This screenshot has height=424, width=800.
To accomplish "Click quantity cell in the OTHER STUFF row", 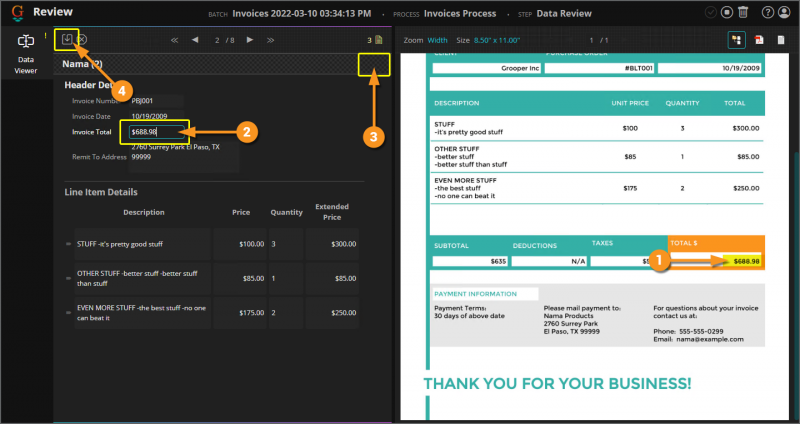I will pyautogui.click(x=286, y=279).
